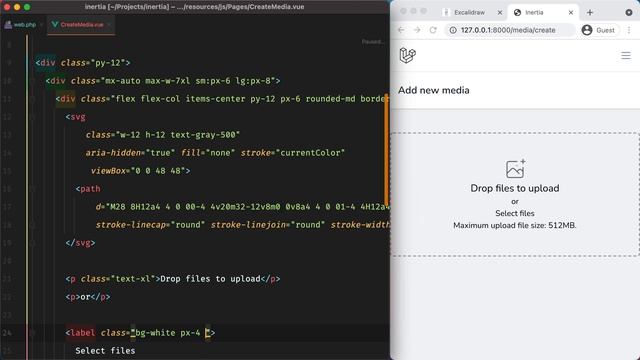640x360 pixels.
Task: Switch to the Excalidraw browser tab
Action: pos(469,13)
